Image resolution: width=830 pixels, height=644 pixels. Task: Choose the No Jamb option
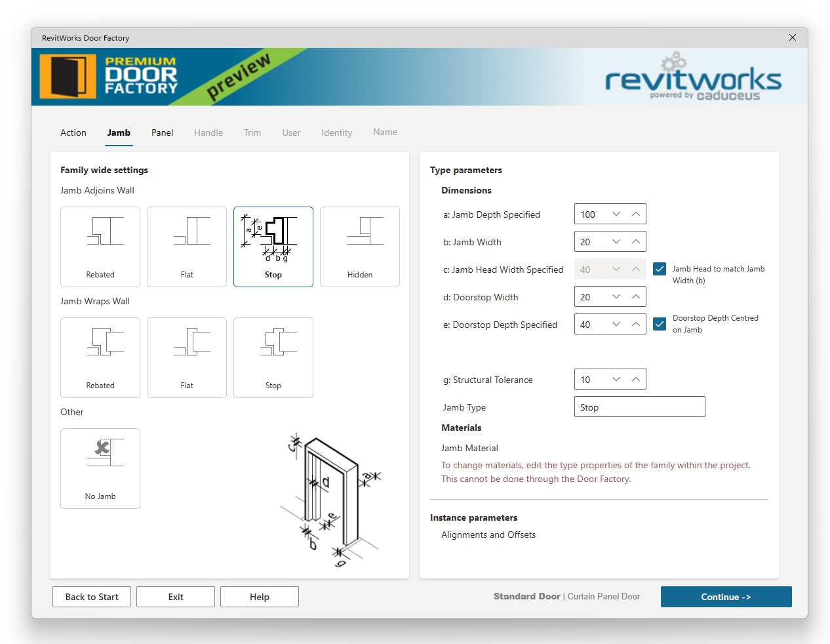(x=100, y=468)
